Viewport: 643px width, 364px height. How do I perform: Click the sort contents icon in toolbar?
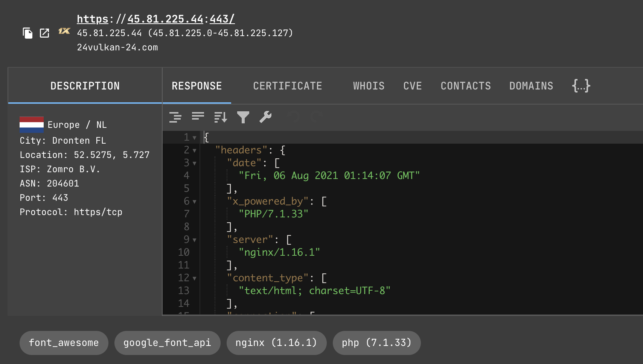(221, 117)
